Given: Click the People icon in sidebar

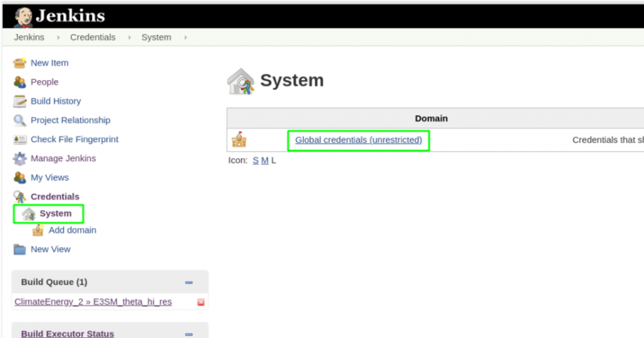Looking at the screenshot, I should coord(20,83).
